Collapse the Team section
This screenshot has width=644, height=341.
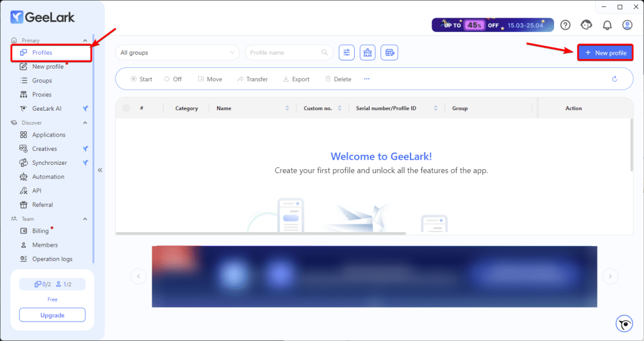[85, 218]
